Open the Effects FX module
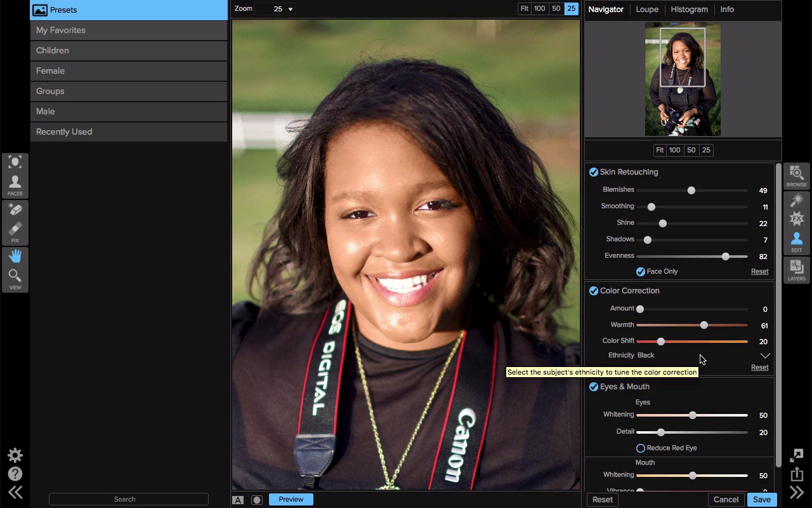This screenshot has width=812, height=508. click(797, 220)
